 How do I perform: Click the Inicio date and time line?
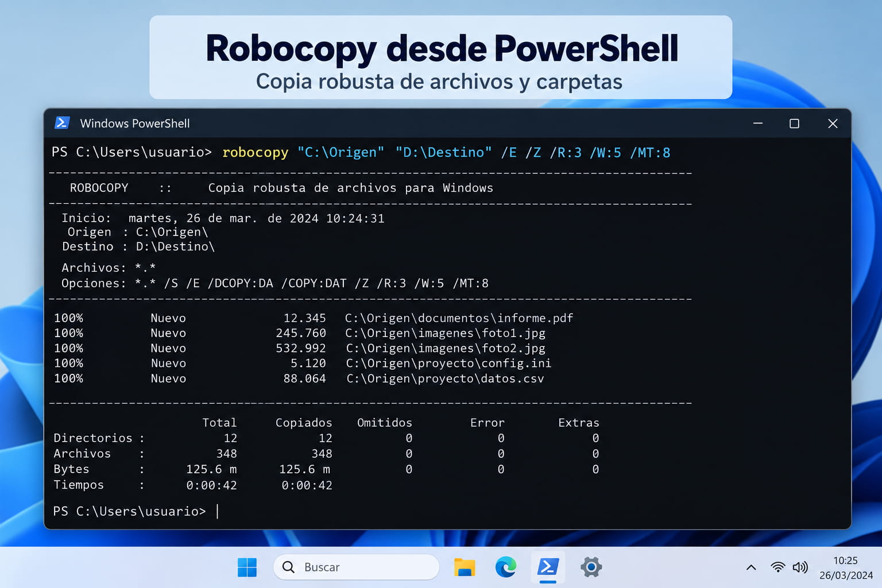coord(223,218)
